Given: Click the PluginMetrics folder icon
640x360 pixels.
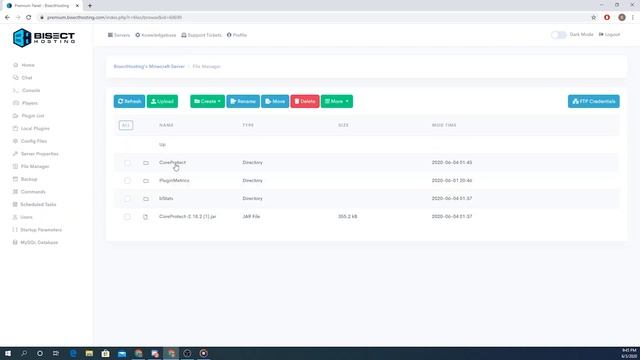Looking at the screenshot, I should pyautogui.click(x=146, y=181).
